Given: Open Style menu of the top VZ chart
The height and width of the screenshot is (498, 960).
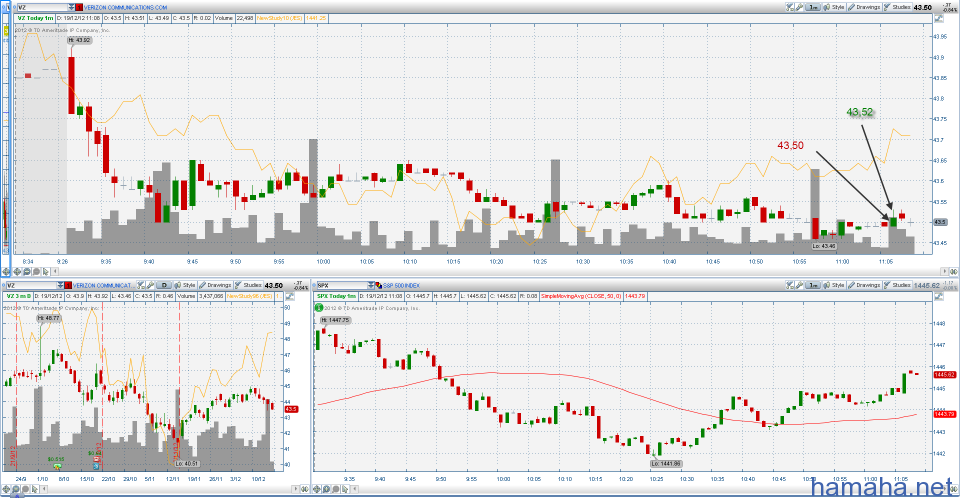Looking at the screenshot, I should [834, 7].
